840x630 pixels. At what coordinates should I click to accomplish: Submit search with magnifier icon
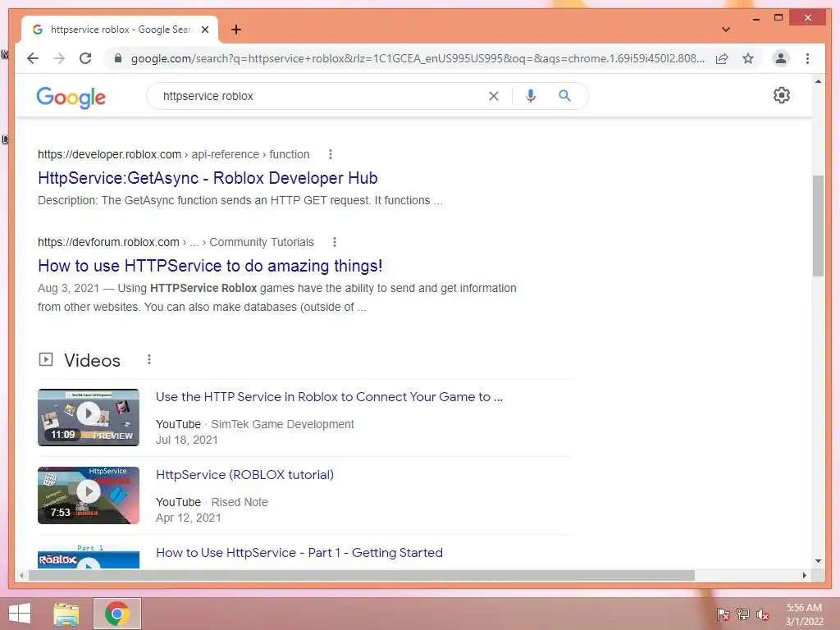click(564, 96)
